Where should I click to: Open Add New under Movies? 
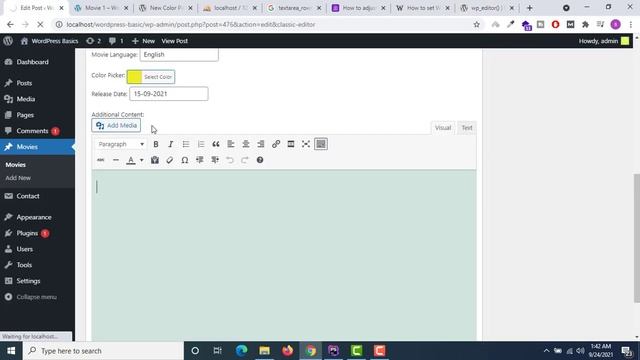(x=18, y=178)
